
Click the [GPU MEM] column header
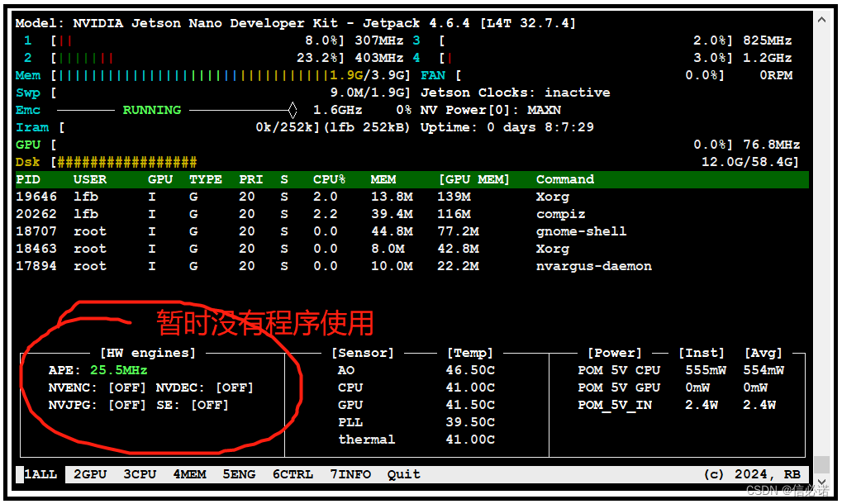pos(473,180)
